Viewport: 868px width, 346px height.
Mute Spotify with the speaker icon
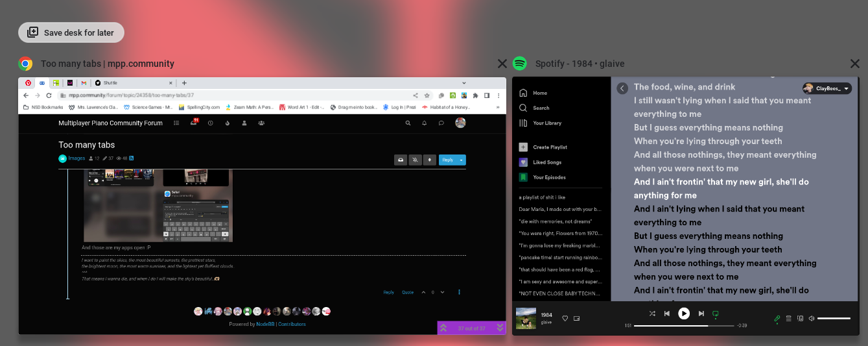pos(811,318)
